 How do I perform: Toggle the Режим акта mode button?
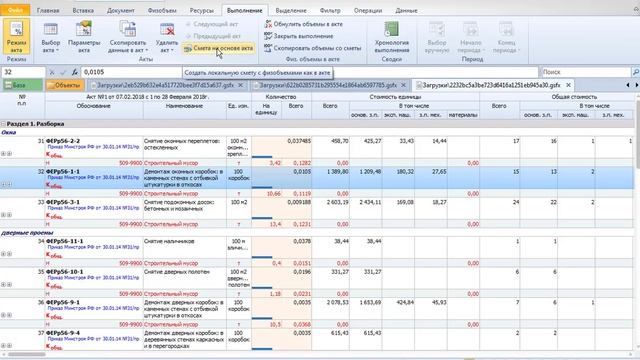pos(16,37)
